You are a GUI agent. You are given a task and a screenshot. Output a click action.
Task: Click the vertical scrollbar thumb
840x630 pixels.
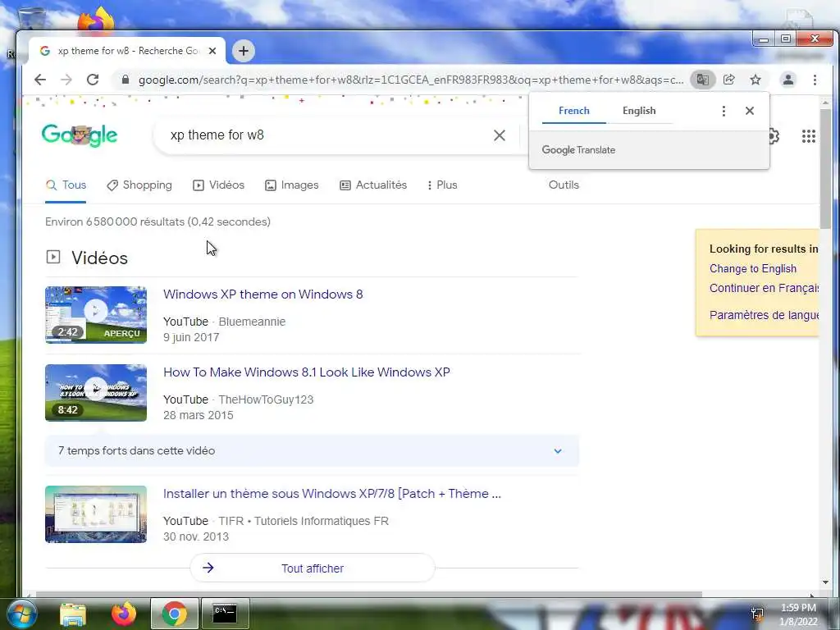(x=825, y=169)
